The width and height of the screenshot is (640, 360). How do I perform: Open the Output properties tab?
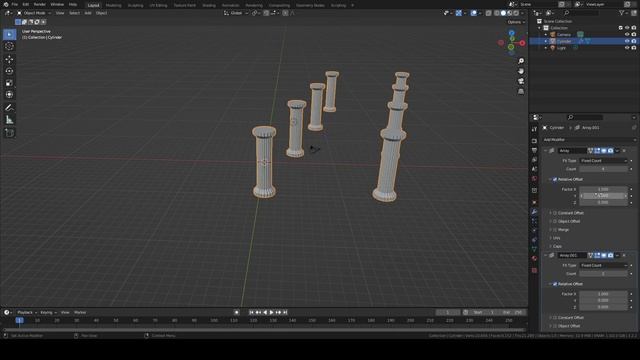tap(534, 151)
